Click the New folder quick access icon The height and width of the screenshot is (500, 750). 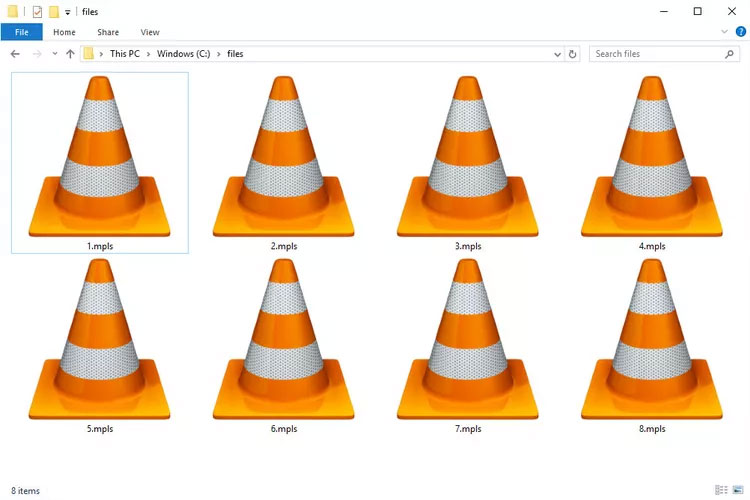pyautogui.click(x=54, y=11)
